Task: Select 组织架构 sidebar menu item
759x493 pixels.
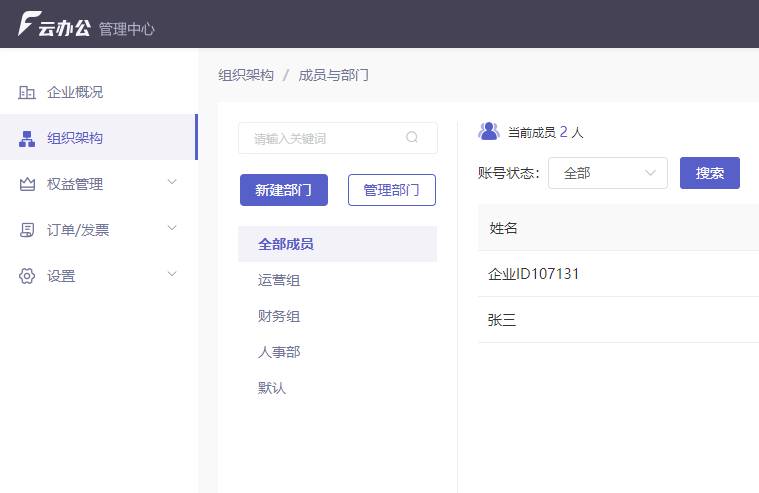Action: point(99,138)
